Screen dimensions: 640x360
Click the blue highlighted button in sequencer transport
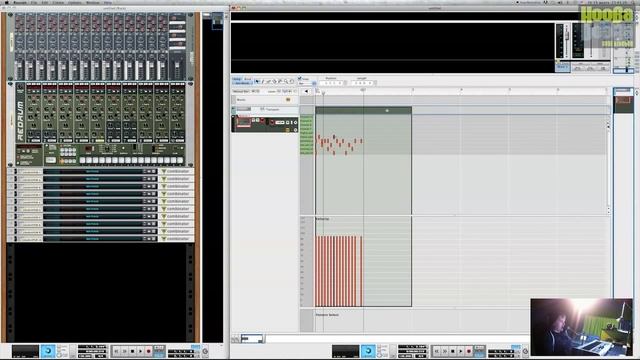(368, 351)
